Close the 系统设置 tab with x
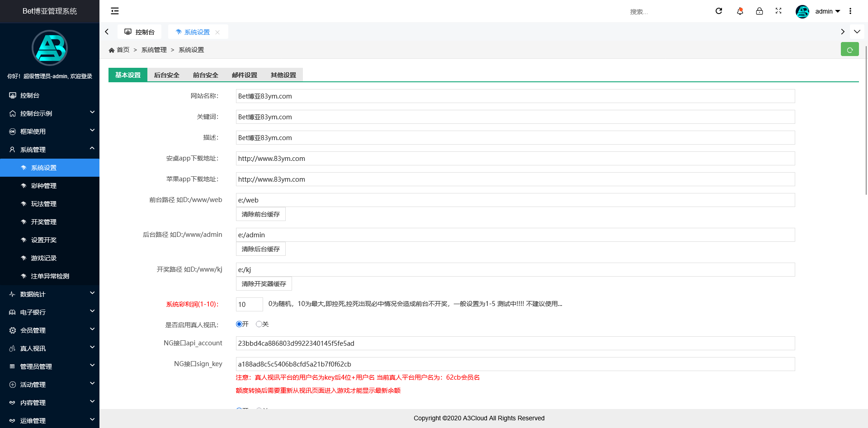Image resolution: width=868 pixels, height=428 pixels. (x=217, y=32)
